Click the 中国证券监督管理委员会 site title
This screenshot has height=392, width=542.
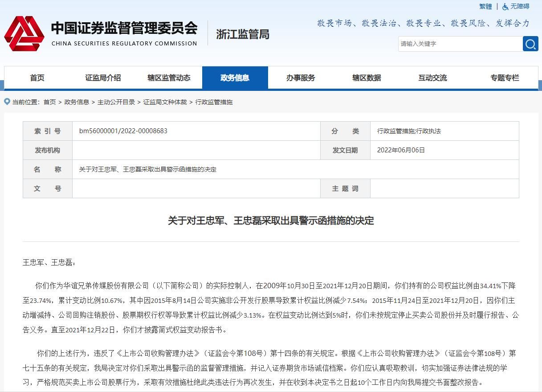[124, 28]
